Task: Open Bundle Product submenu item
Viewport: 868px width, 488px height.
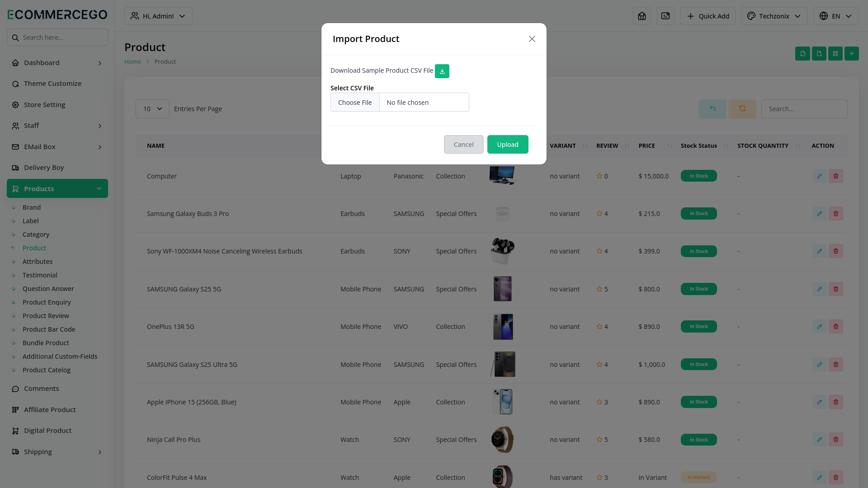Action: 46,343
